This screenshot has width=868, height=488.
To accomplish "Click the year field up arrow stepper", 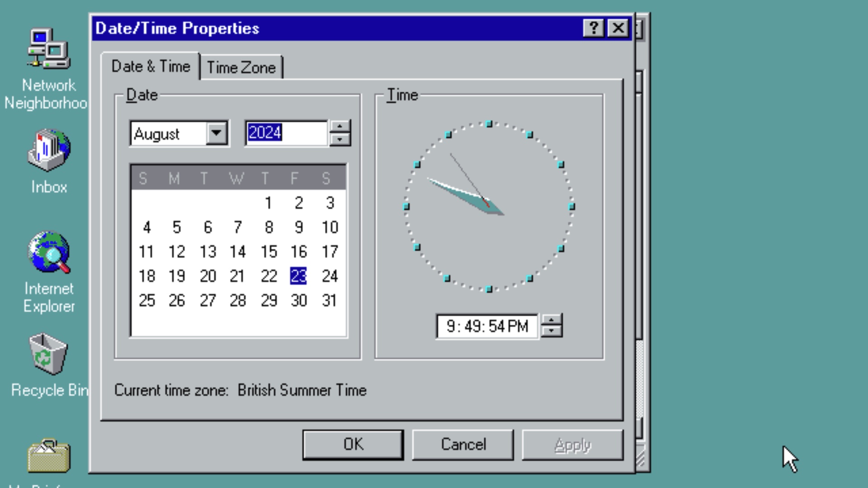I will (x=339, y=127).
